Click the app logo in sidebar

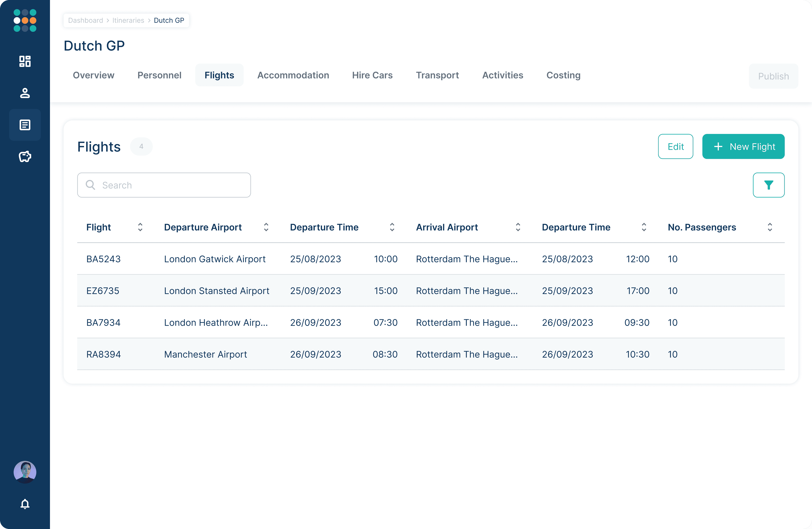(x=25, y=20)
